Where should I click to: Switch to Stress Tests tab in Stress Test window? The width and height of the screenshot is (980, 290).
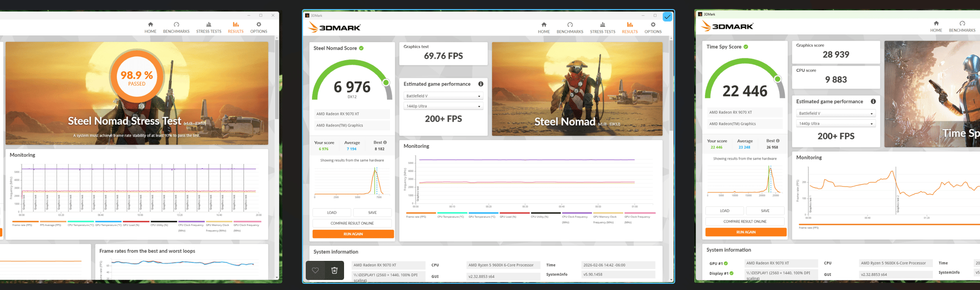209,28
